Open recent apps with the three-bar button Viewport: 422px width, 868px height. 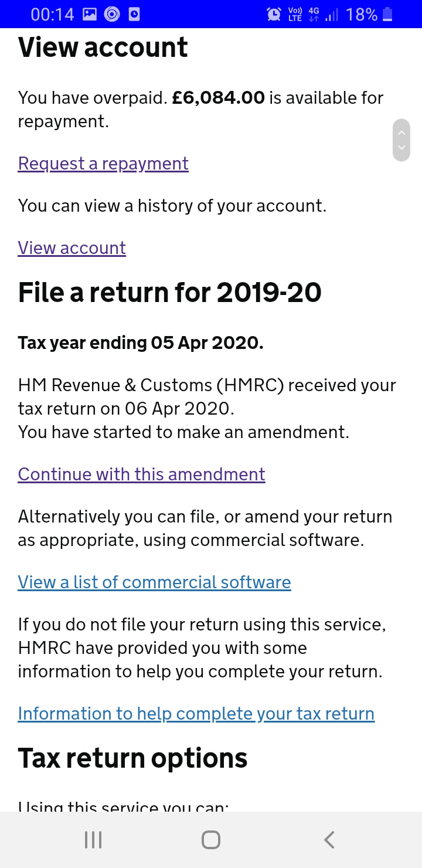click(x=93, y=840)
